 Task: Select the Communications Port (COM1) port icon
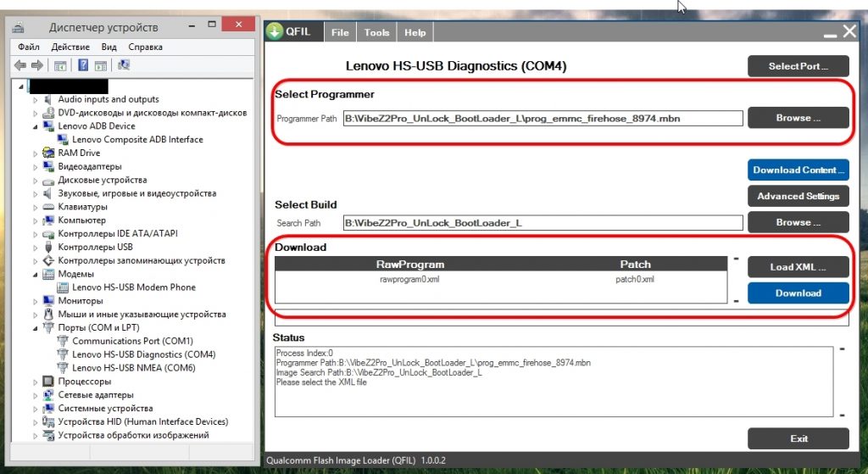point(63,341)
